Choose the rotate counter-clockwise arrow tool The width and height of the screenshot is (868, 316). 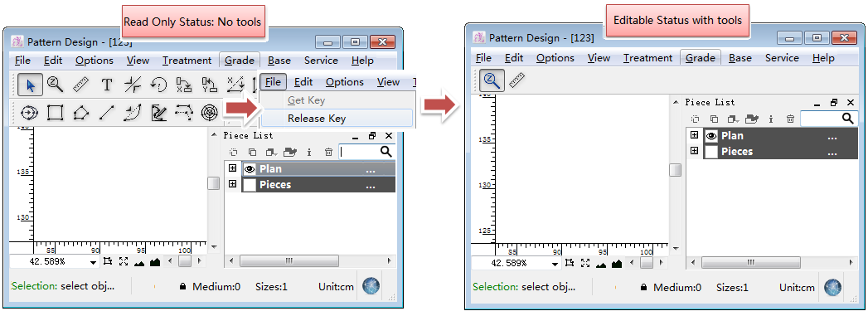(158, 85)
